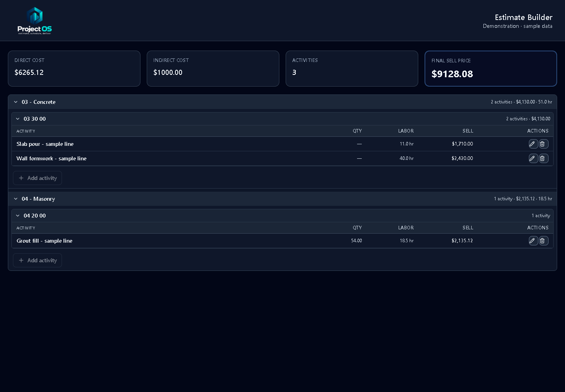Click the Masonry division summary totals

523,199
